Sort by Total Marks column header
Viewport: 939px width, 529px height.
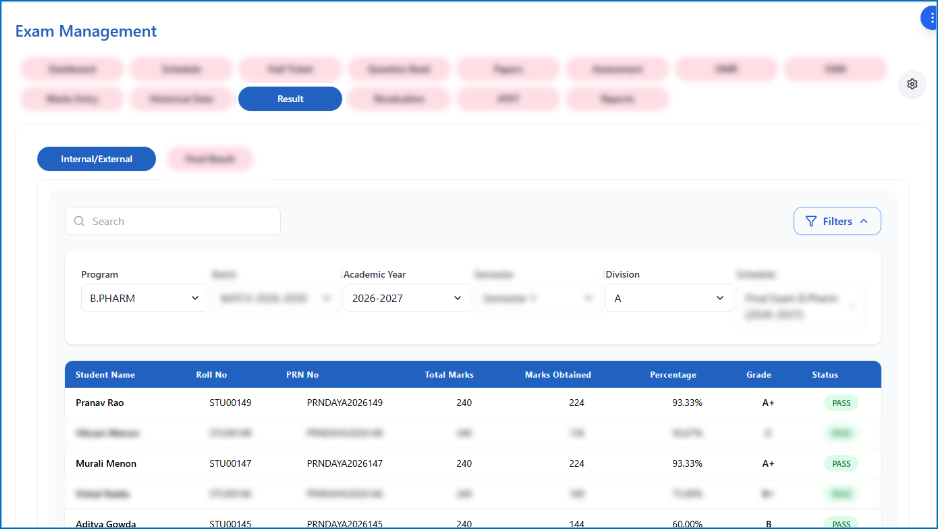pyautogui.click(x=449, y=374)
